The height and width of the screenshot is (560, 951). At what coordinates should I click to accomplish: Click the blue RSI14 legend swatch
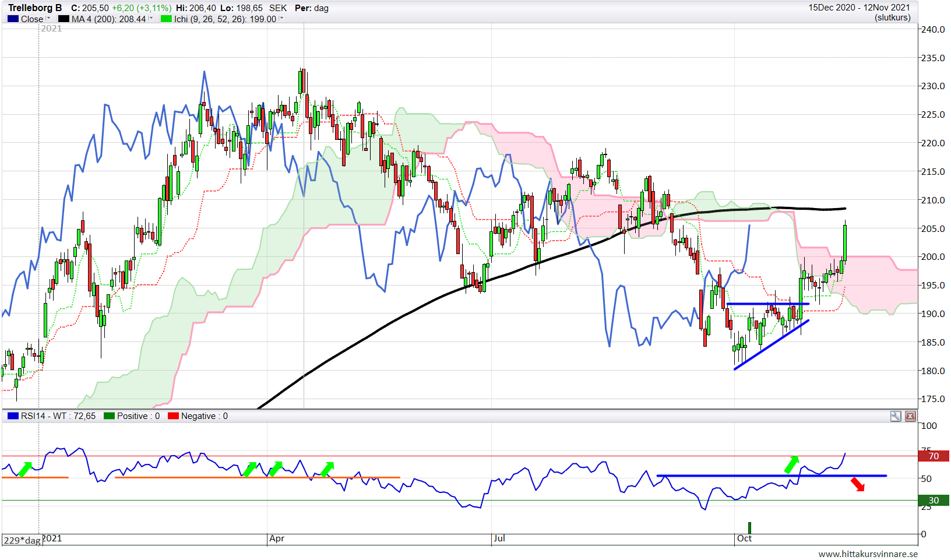click(x=13, y=416)
